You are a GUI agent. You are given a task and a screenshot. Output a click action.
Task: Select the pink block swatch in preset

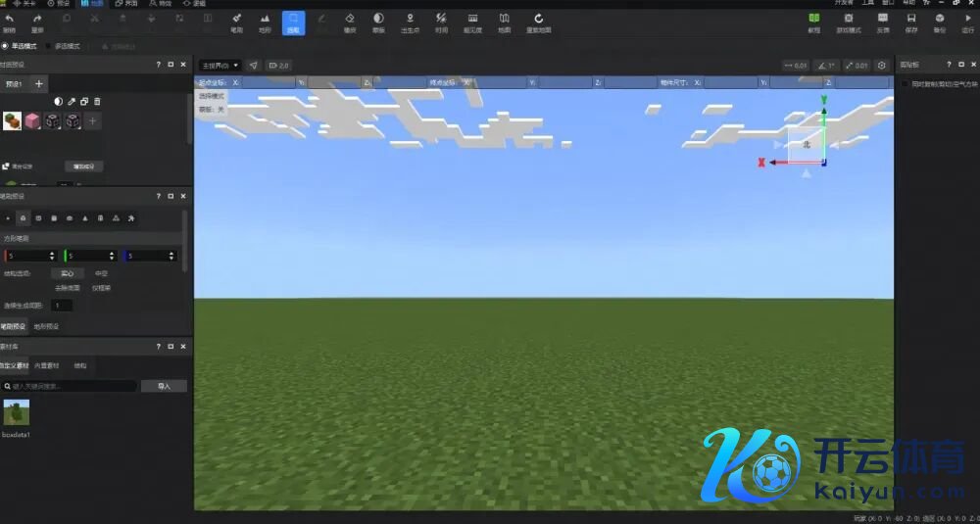coord(33,121)
